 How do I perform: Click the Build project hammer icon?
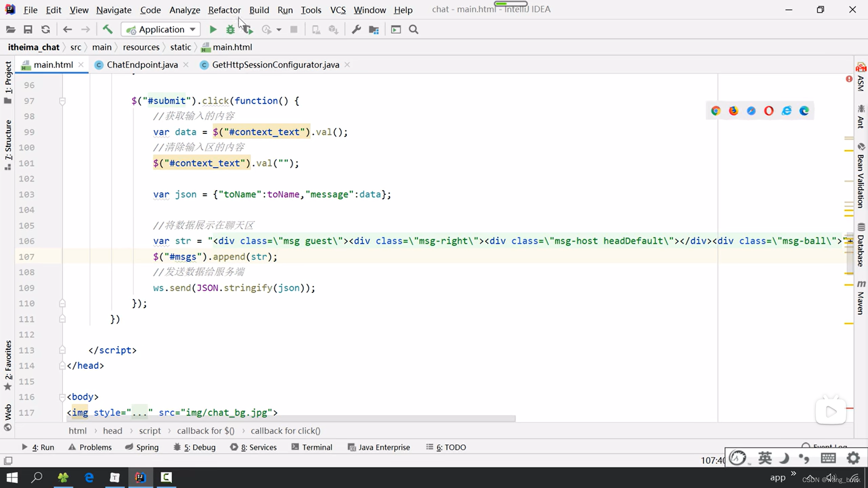point(107,29)
